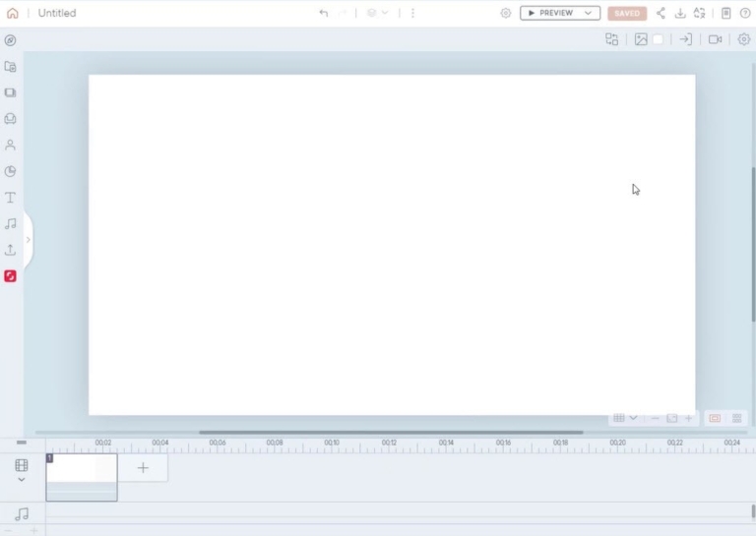Click the Preview button
756x536 pixels.
pyautogui.click(x=551, y=13)
